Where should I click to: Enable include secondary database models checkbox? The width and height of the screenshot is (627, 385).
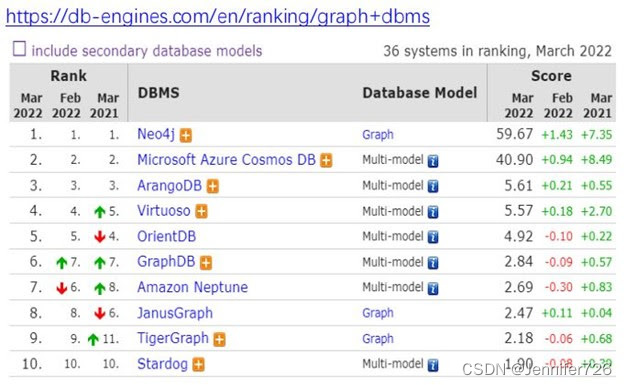click(x=20, y=49)
